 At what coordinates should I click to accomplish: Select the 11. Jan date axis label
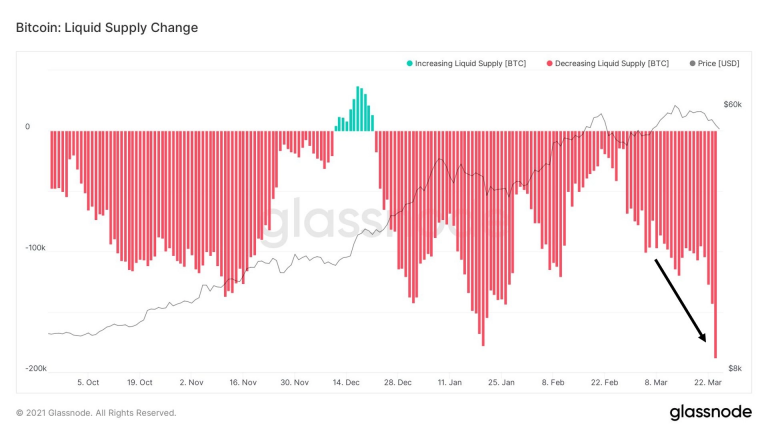(x=449, y=382)
